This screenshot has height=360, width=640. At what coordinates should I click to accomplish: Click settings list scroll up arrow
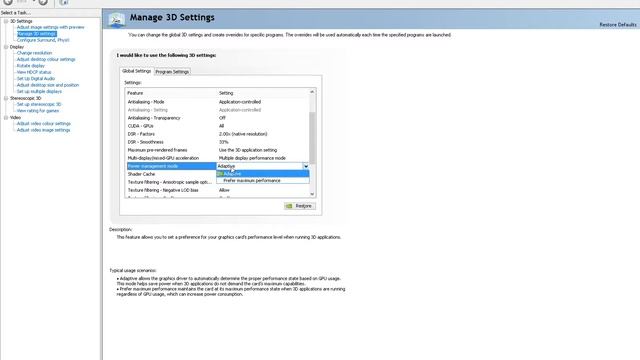pyautogui.click(x=312, y=92)
